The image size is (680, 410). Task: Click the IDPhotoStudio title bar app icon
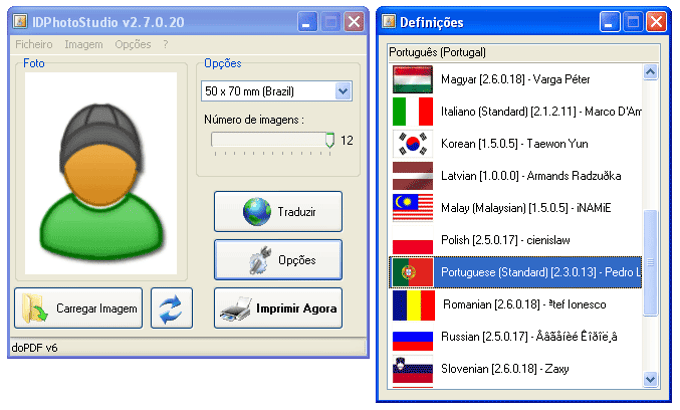20,21
